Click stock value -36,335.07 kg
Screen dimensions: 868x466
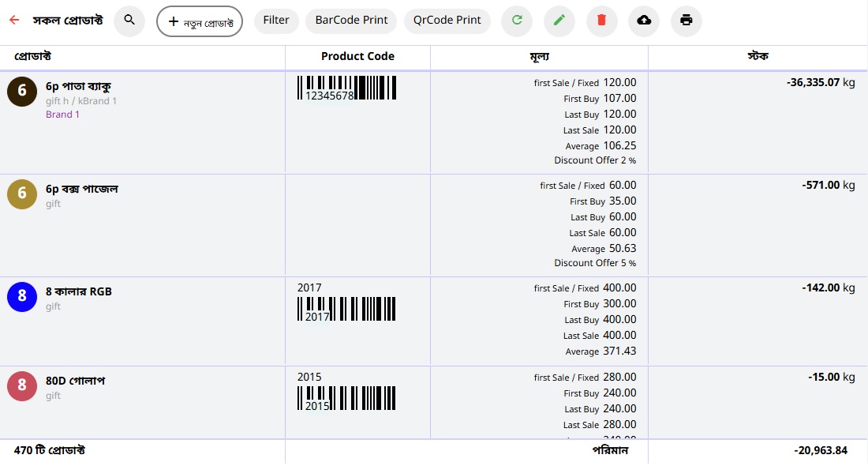click(x=821, y=83)
